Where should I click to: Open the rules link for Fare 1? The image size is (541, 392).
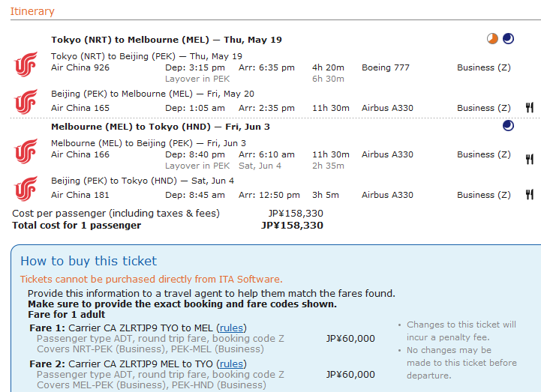(231, 328)
